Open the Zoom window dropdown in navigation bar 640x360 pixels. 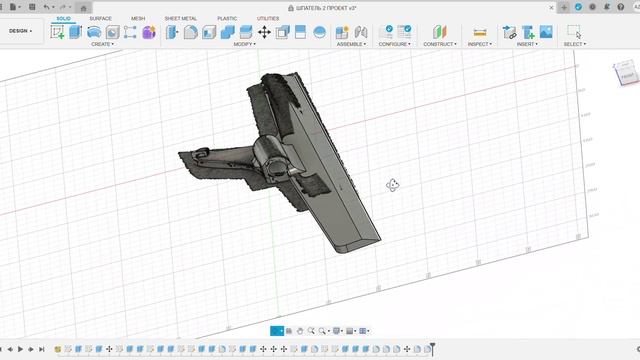(x=324, y=331)
